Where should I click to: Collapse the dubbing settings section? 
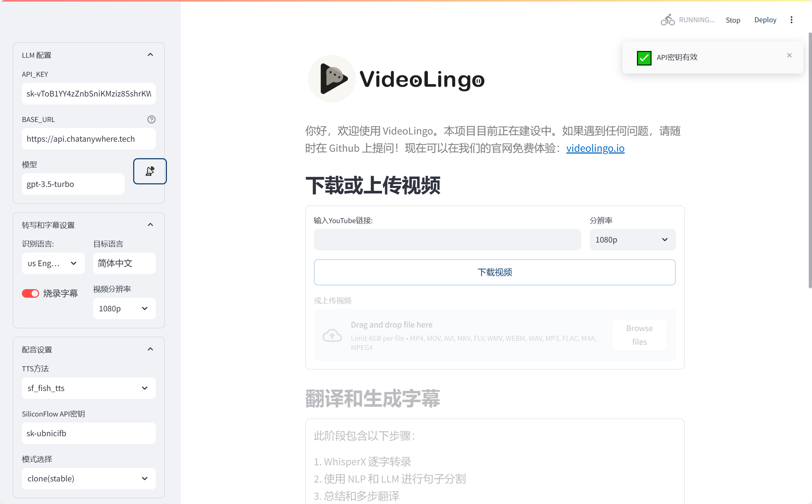(x=150, y=349)
